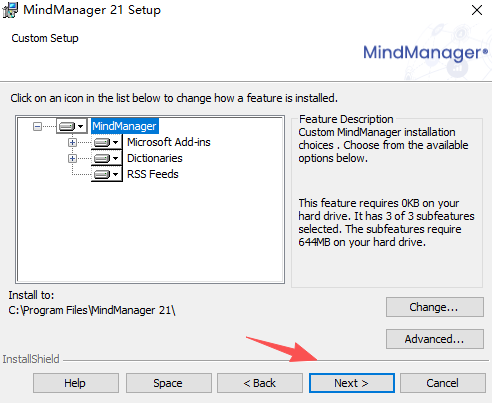Click the Dictionaries feature drive icon

tap(102, 158)
